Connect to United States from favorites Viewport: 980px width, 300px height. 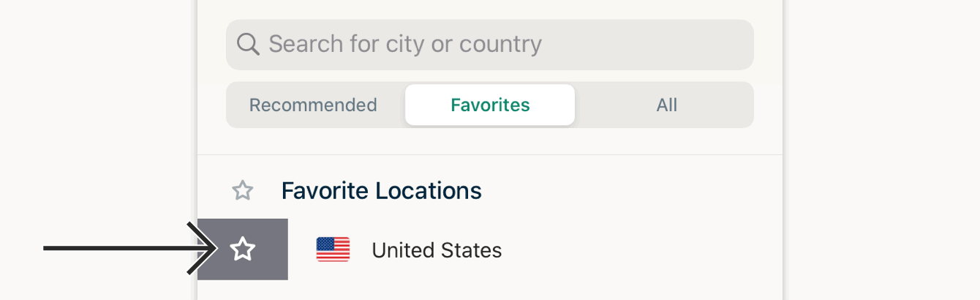click(x=437, y=250)
